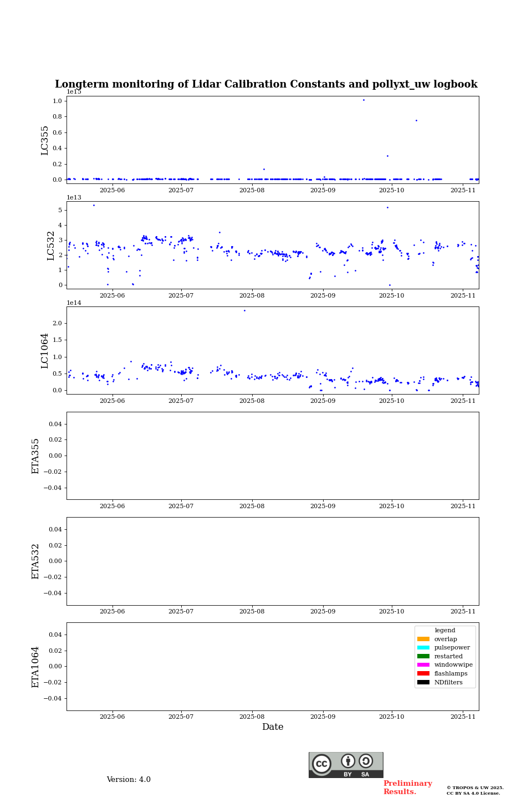Click the highest outlier point in LC355 plot
The width and height of the screenshot is (532, 798).
click(x=364, y=100)
